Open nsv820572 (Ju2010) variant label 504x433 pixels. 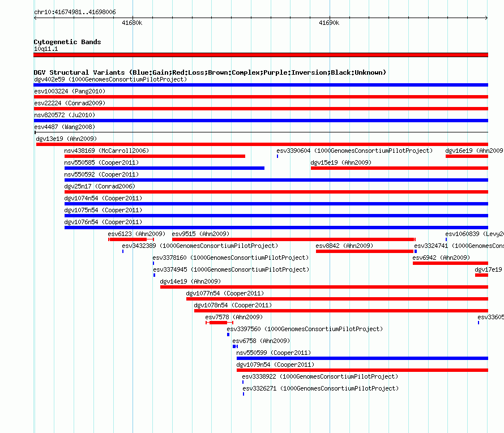tap(65, 115)
